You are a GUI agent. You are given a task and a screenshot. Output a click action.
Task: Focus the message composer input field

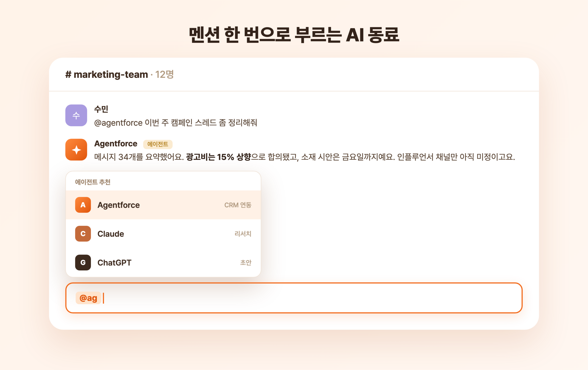click(x=294, y=298)
